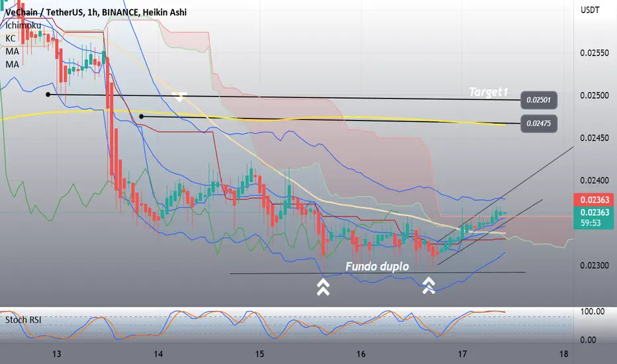This screenshot has width=617, height=364.
Task: Click the 100.00 value on Stoch RSI axis
Action: pyautogui.click(x=593, y=312)
